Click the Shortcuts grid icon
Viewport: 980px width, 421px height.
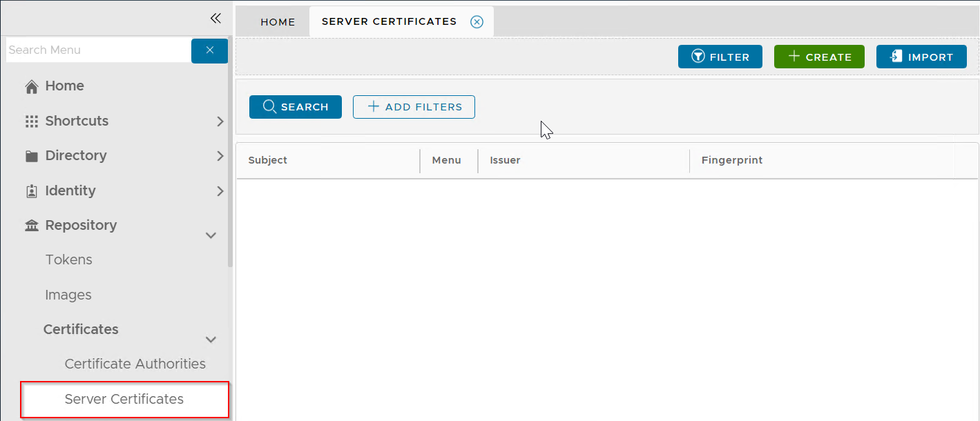click(31, 121)
